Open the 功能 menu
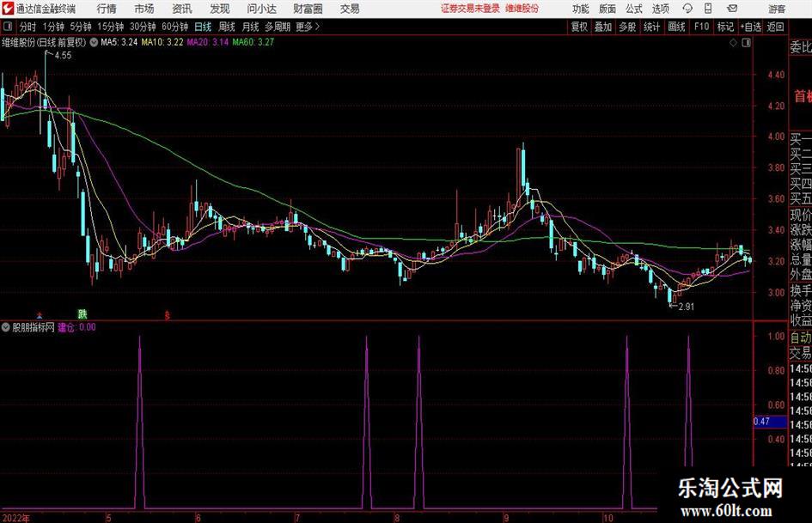 (x=581, y=9)
